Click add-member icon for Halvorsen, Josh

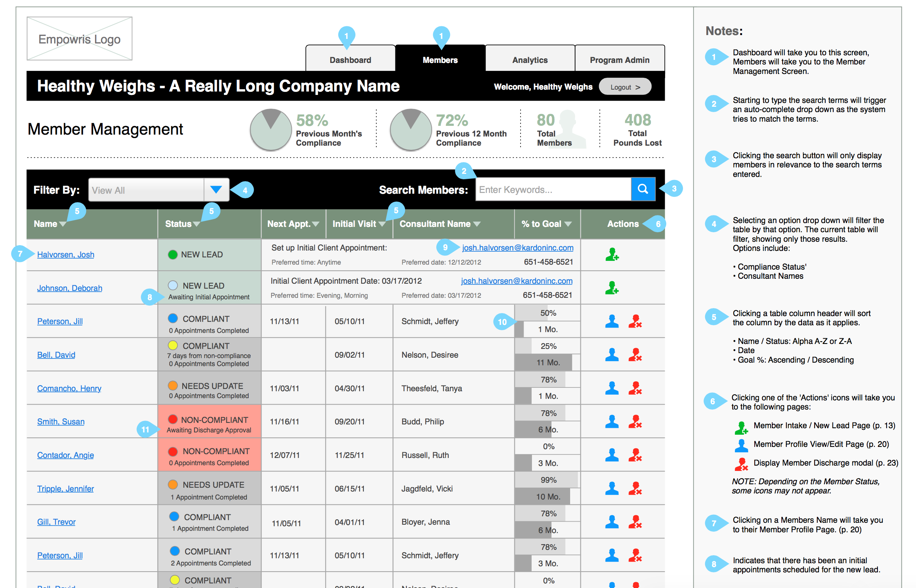[612, 254]
